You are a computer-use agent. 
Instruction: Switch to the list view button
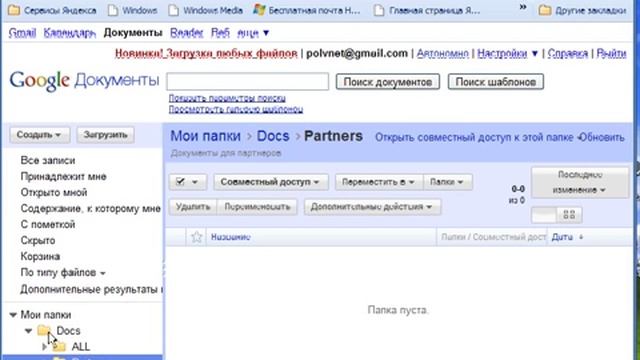(544, 215)
